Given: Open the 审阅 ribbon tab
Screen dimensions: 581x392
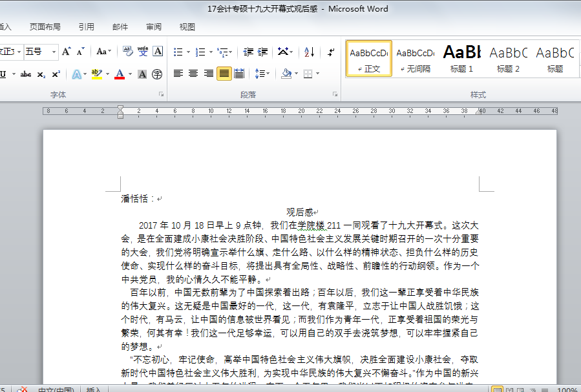Looking at the screenshot, I should [x=154, y=27].
